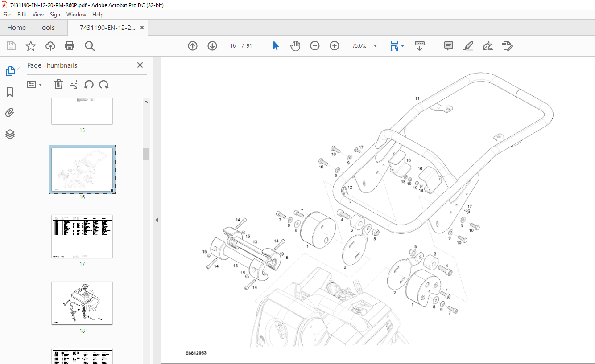Click the Stamp or request signature icon
This screenshot has width=595, height=364.
click(507, 46)
